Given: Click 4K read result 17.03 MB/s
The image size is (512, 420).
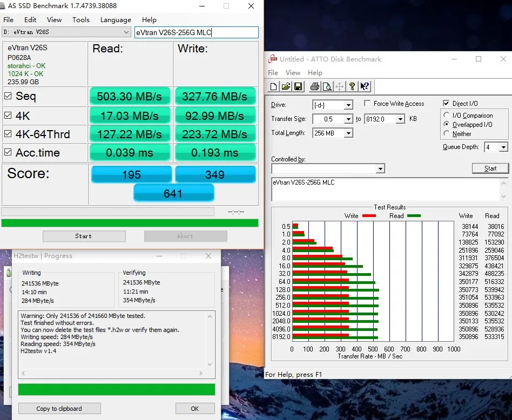Looking at the screenshot, I should [130, 116].
